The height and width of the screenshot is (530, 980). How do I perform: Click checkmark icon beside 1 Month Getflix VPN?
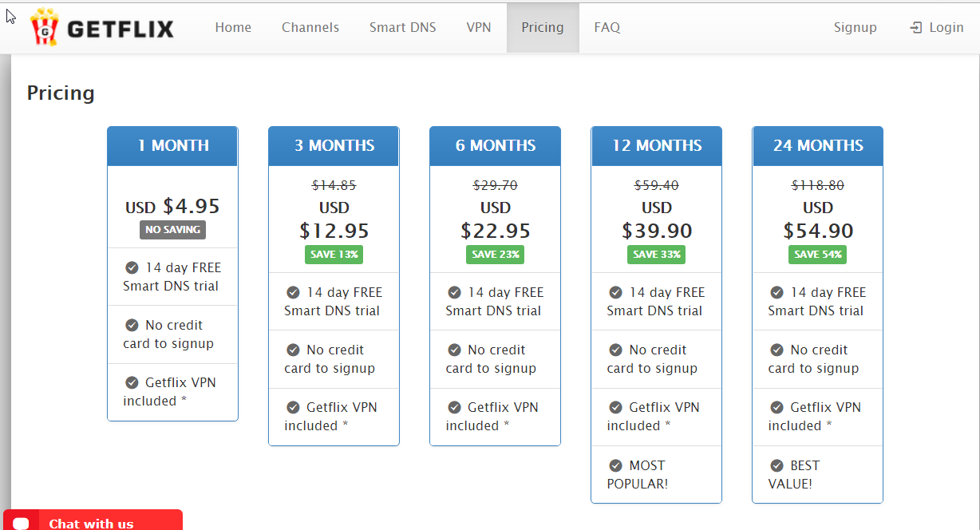[132, 382]
